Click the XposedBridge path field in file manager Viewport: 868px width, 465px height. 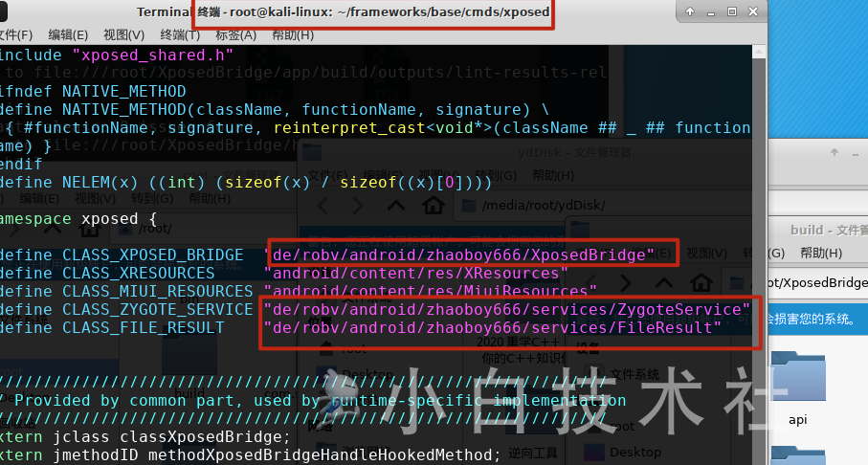tap(817, 283)
